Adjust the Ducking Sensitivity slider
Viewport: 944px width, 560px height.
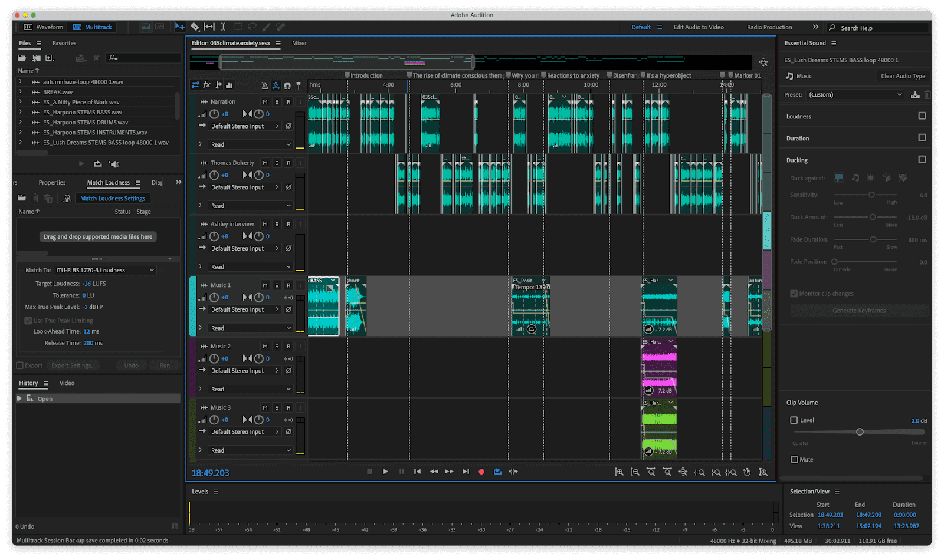(x=871, y=195)
